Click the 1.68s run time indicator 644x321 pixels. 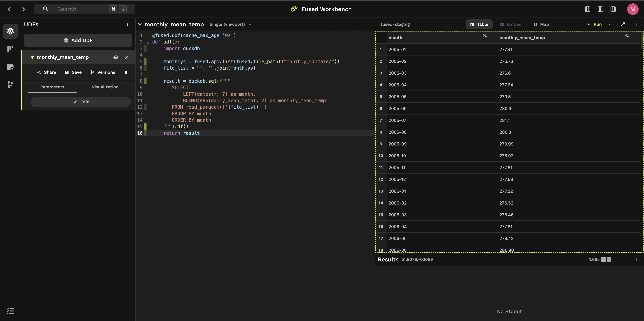[594, 259]
